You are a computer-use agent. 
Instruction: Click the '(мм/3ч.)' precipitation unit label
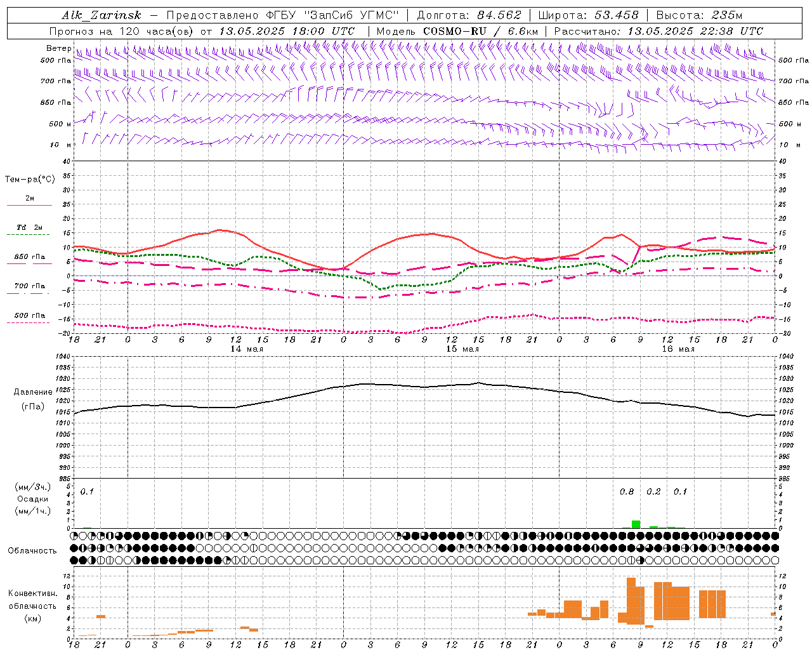(32, 487)
